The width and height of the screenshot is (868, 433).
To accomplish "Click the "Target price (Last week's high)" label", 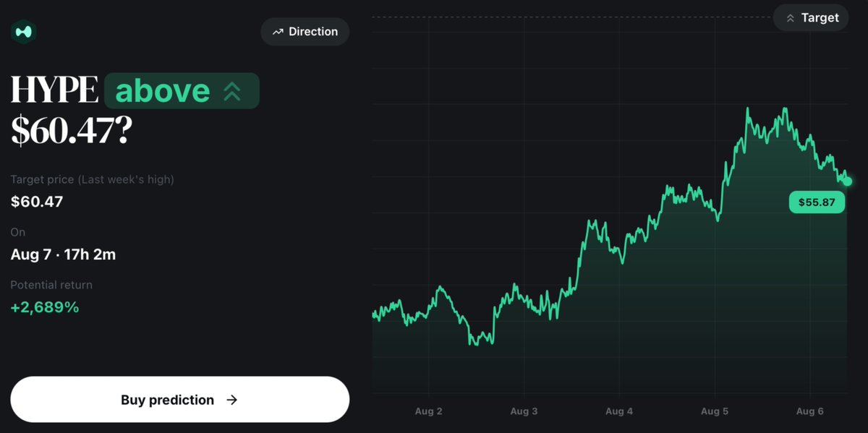I will click(93, 179).
